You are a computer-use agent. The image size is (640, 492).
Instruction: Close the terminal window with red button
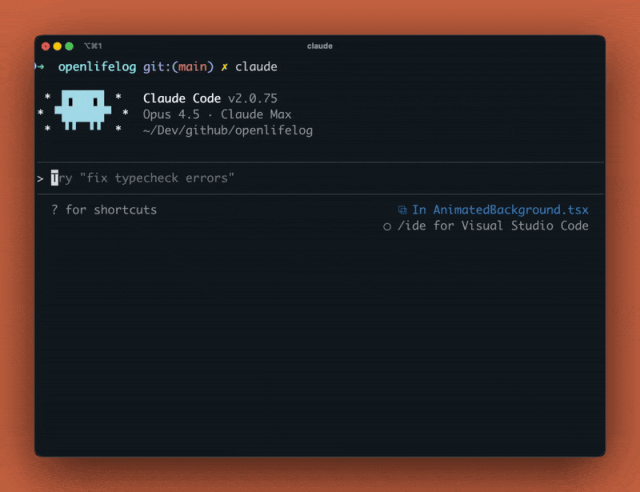pos(45,46)
